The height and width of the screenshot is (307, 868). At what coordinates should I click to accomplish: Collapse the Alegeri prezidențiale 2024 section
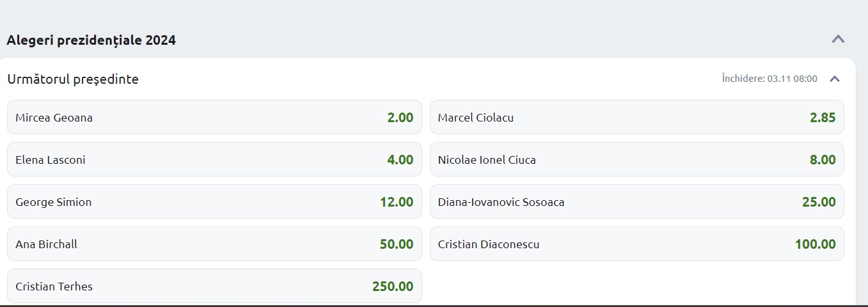(838, 39)
